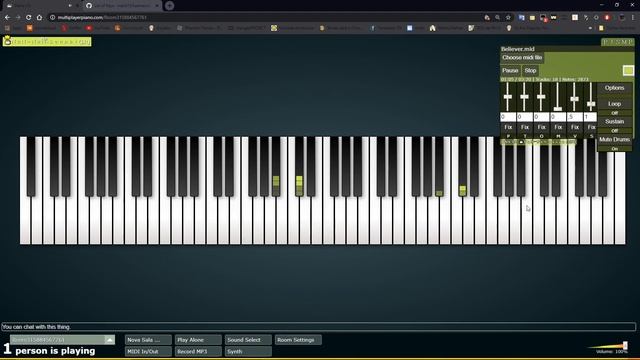Click the browser home icon
The height and width of the screenshot is (360, 640).
pyautogui.click(x=39, y=18)
